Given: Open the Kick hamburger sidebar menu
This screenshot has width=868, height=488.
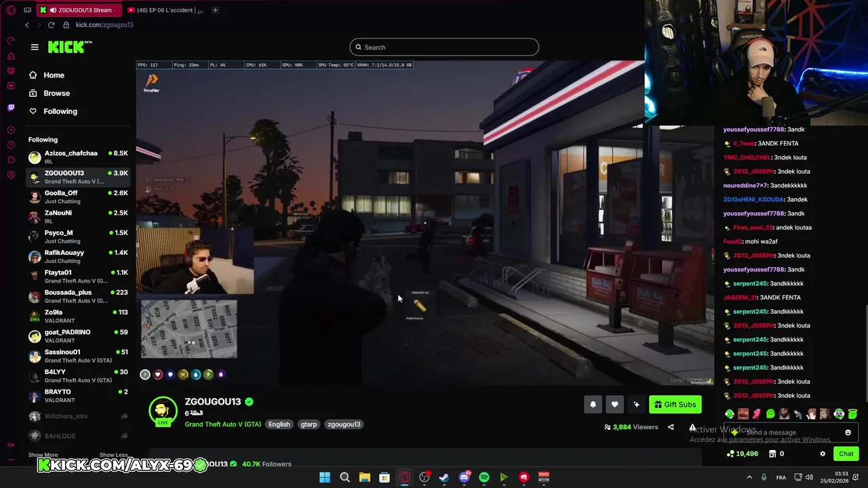Looking at the screenshot, I should tap(35, 47).
